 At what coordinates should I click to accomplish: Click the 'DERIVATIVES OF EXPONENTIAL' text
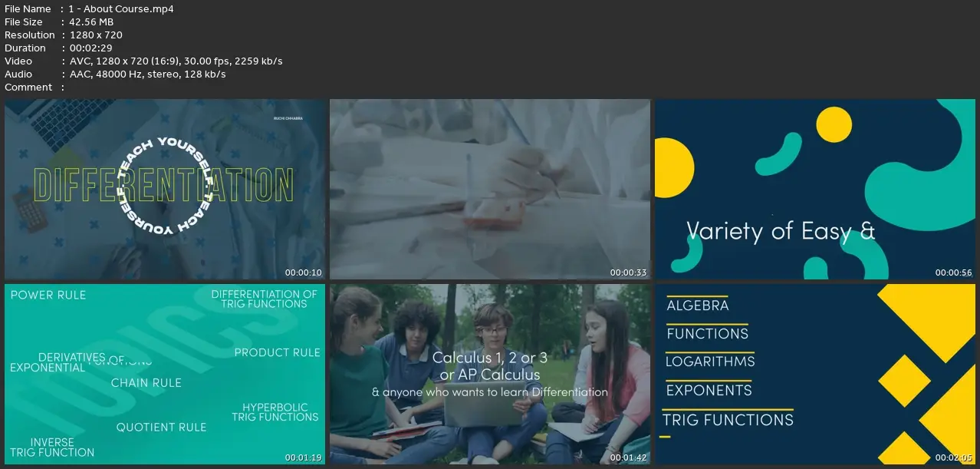67,362
